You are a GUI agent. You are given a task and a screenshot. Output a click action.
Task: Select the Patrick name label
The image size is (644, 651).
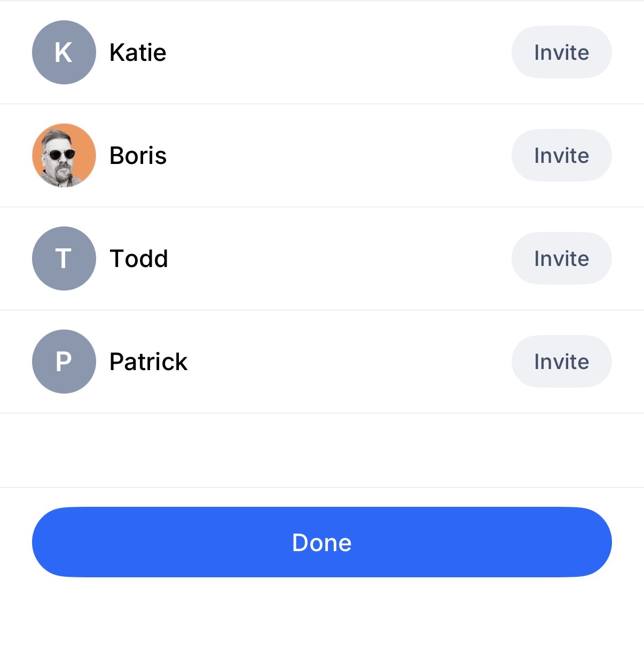pos(148,362)
